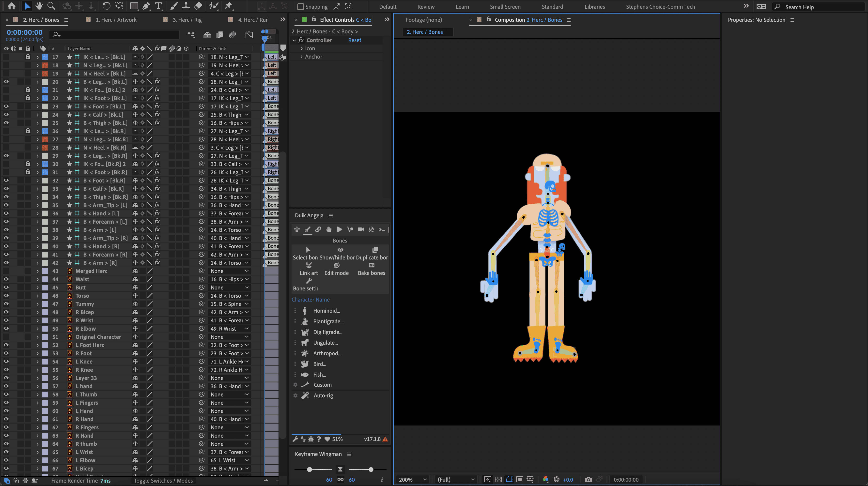Click the left Keyframe Wingman slider handle
This screenshot has width=868, height=486.
[309, 470]
